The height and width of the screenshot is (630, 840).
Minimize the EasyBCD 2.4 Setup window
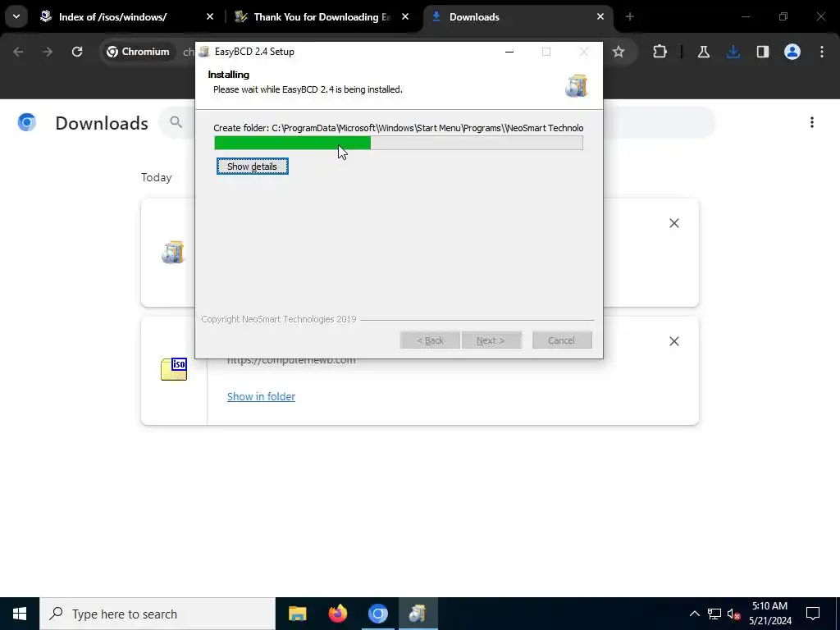click(x=509, y=52)
